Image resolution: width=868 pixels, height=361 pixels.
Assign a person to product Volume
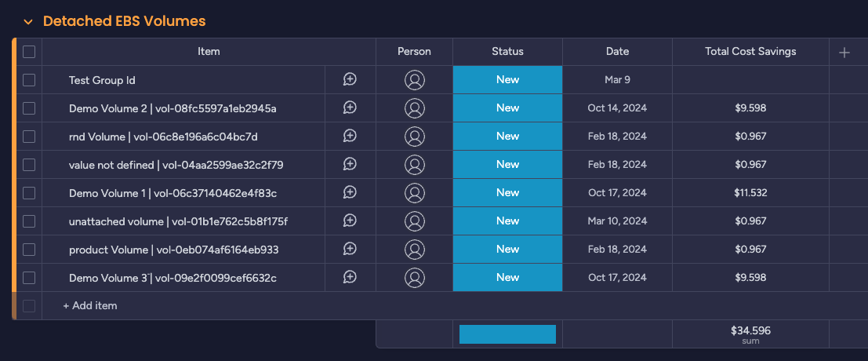point(415,250)
